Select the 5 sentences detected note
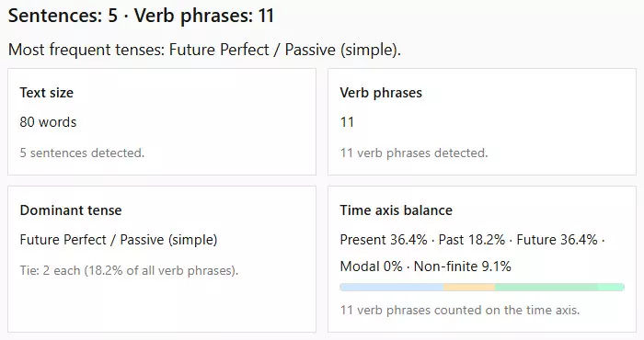The height and width of the screenshot is (340, 644). click(x=82, y=153)
